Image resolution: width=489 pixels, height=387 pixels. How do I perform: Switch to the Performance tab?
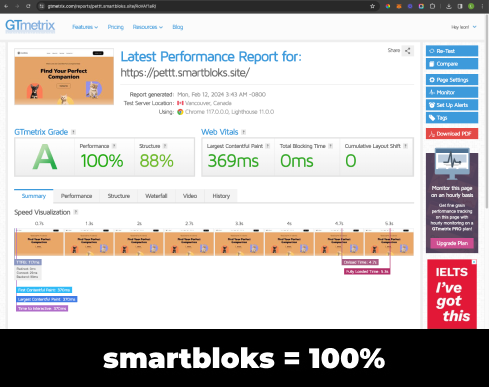click(76, 196)
